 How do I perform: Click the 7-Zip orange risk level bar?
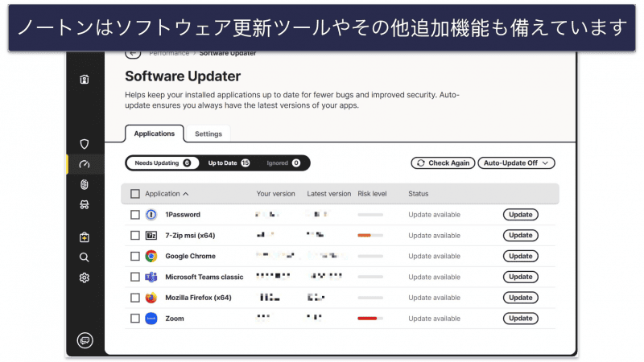pyautogui.click(x=370, y=235)
